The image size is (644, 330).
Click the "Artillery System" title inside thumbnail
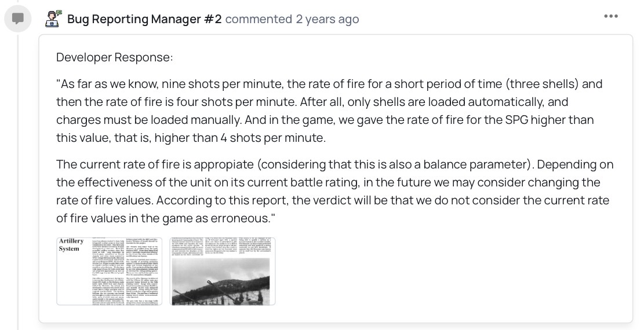(x=71, y=245)
